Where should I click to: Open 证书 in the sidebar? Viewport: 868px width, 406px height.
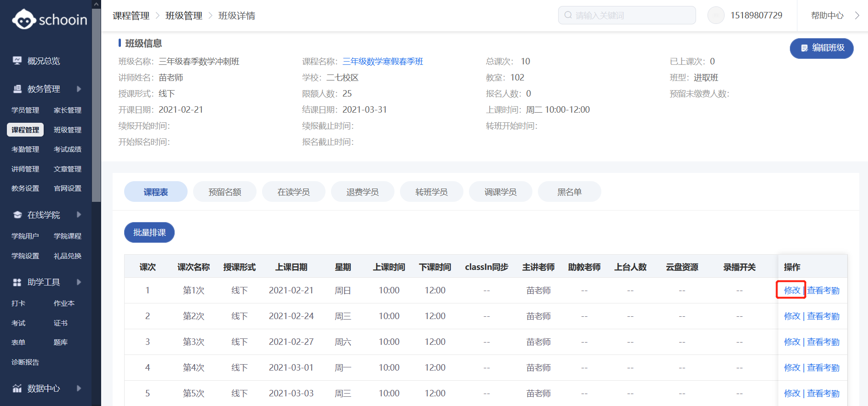tap(61, 323)
